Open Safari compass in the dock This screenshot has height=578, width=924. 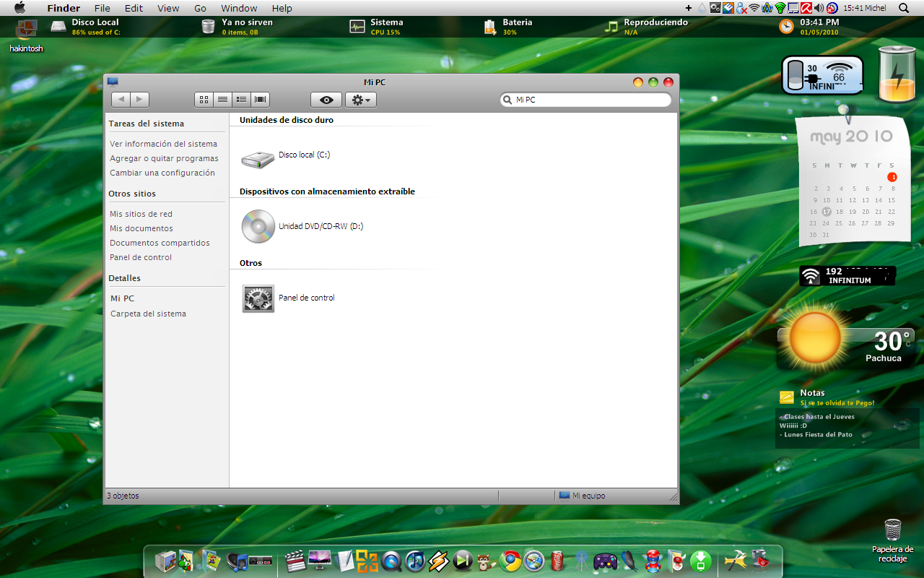(534, 560)
